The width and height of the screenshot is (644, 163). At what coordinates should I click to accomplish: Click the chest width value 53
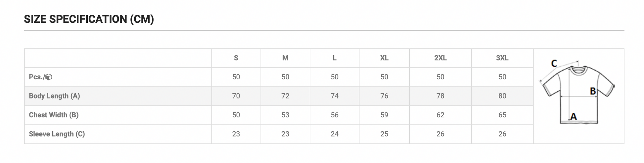[285, 115]
